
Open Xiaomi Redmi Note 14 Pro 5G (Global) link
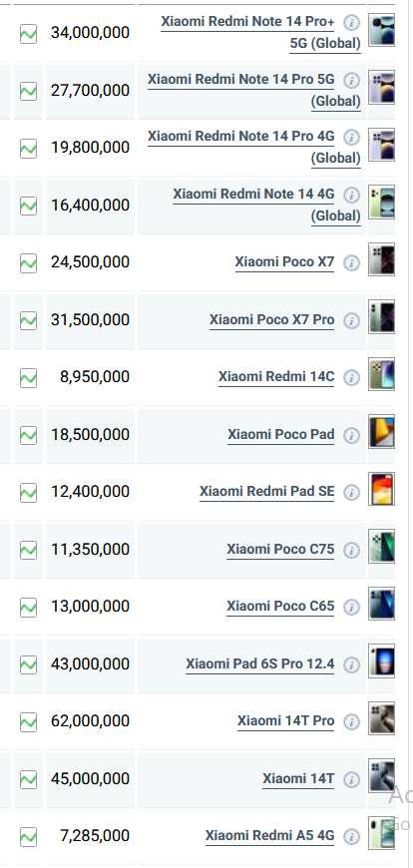coord(254,90)
